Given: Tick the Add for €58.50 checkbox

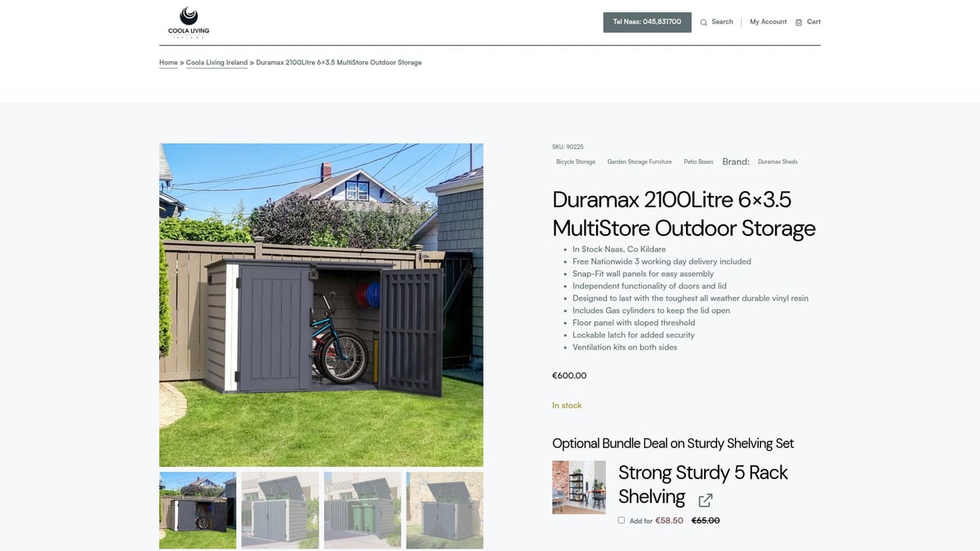Looking at the screenshot, I should (621, 520).
